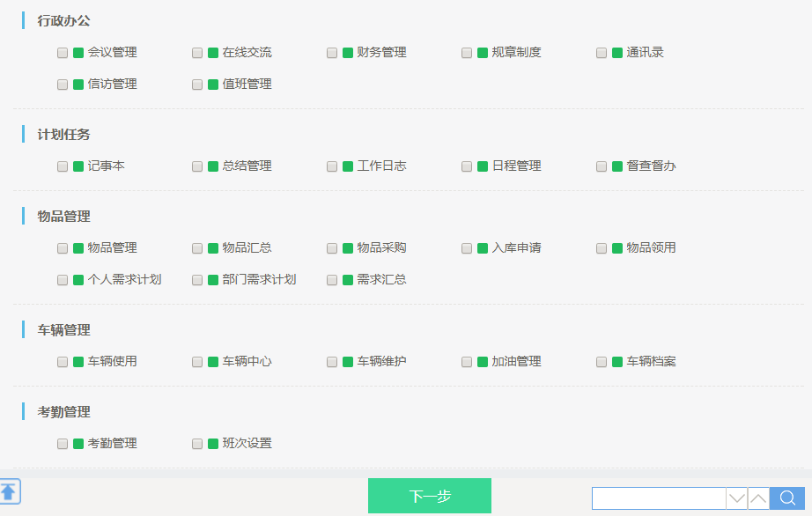
Task: Click the green icon beside 物品汇总
Action: click(x=213, y=248)
